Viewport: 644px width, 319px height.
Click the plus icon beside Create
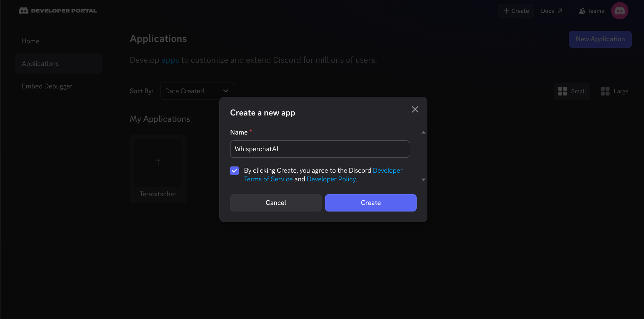(506, 11)
